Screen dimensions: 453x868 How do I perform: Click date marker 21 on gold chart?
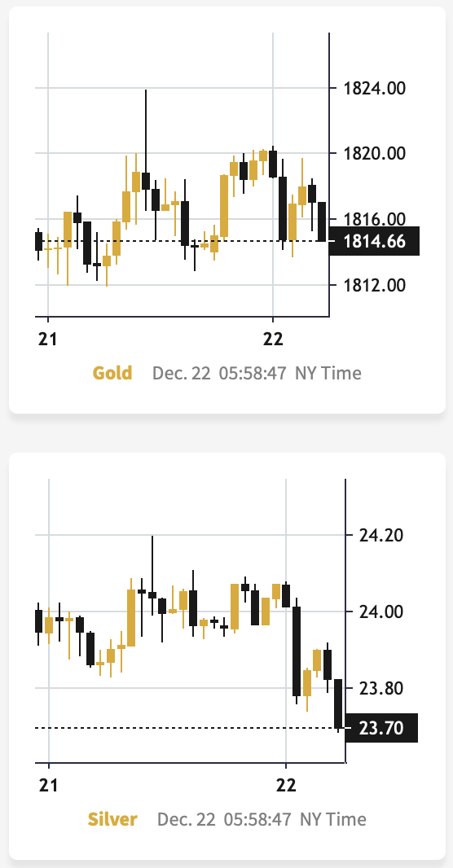pyautogui.click(x=47, y=338)
